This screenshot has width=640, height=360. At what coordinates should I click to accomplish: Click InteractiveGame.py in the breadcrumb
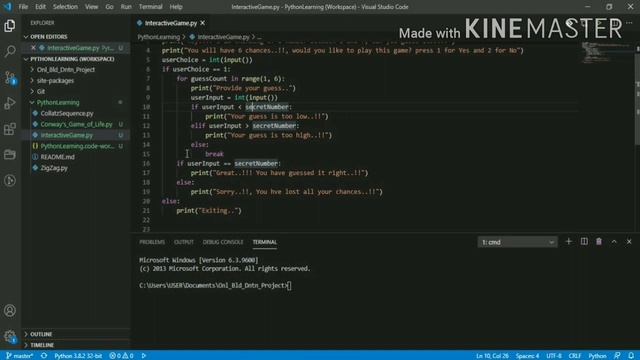pos(223,37)
